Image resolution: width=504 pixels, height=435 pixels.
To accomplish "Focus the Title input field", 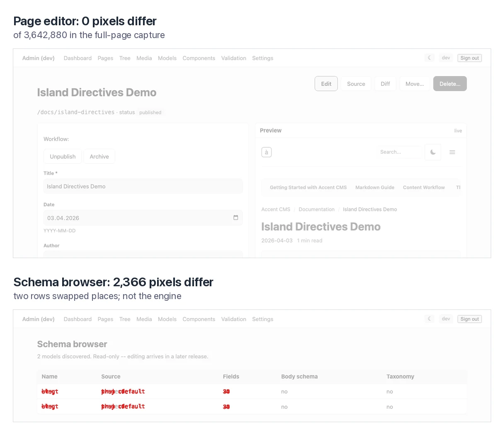I will pos(143,186).
